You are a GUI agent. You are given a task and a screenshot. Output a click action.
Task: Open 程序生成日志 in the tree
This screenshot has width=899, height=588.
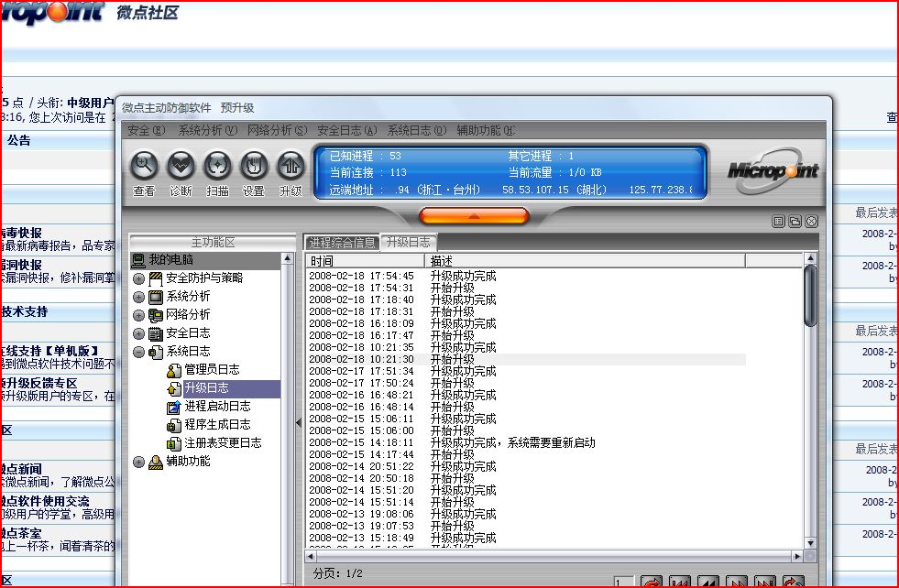217,425
